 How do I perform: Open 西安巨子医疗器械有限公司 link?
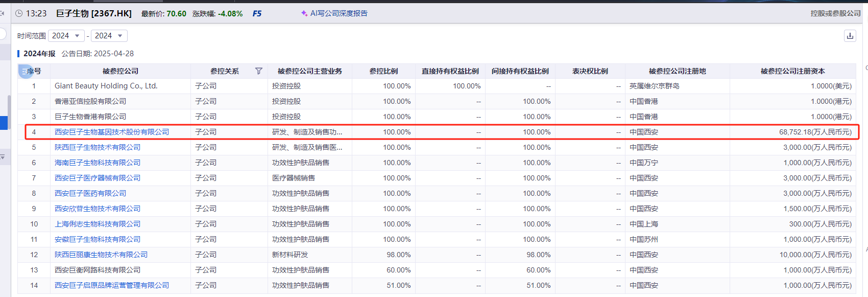point(98,178)
